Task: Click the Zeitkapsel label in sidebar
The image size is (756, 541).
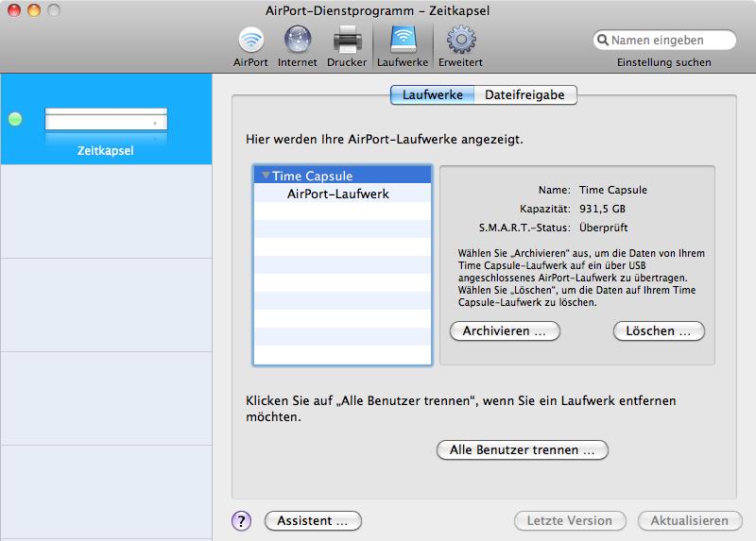Action: click(x=106, y=151)
